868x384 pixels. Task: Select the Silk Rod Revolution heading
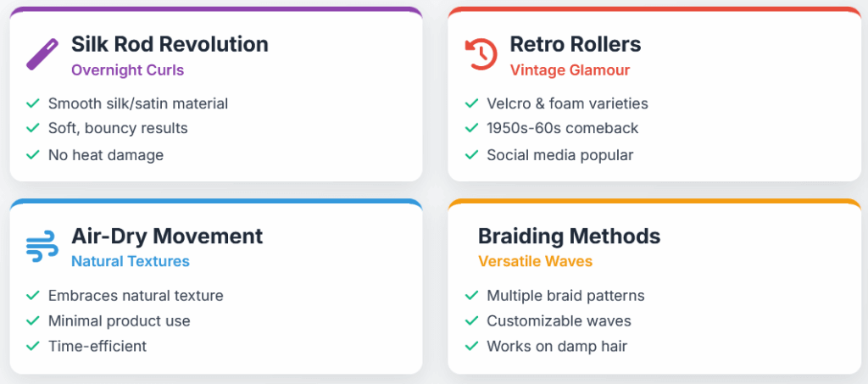coord(170,44)
